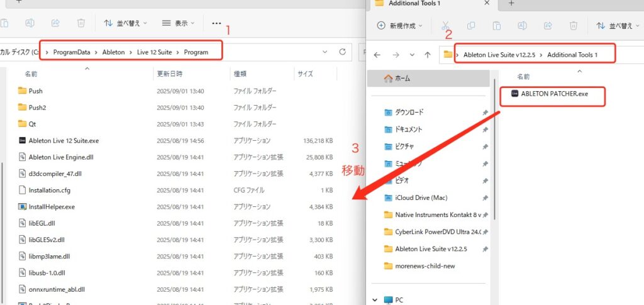Go up one folder level

(427, 55)
